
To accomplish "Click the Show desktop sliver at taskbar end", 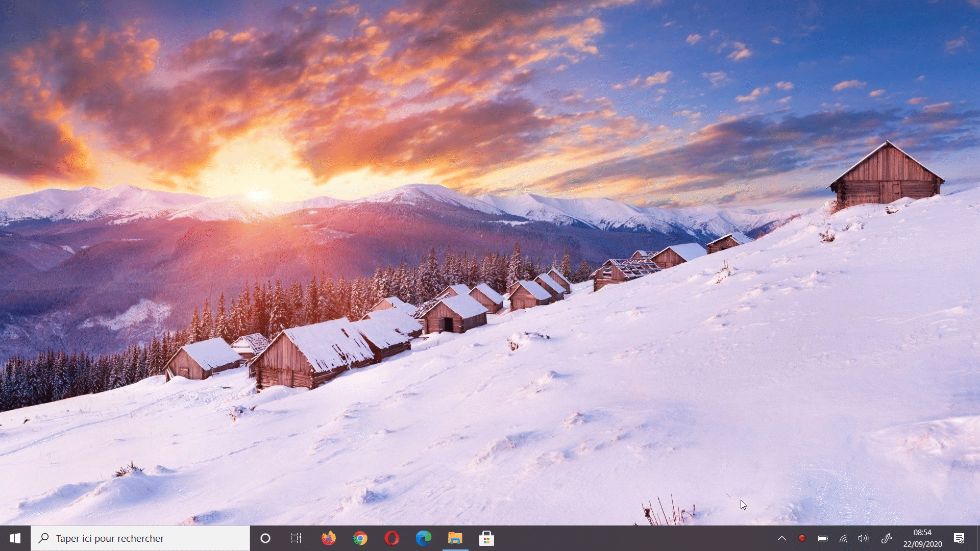I will (978, 538).
